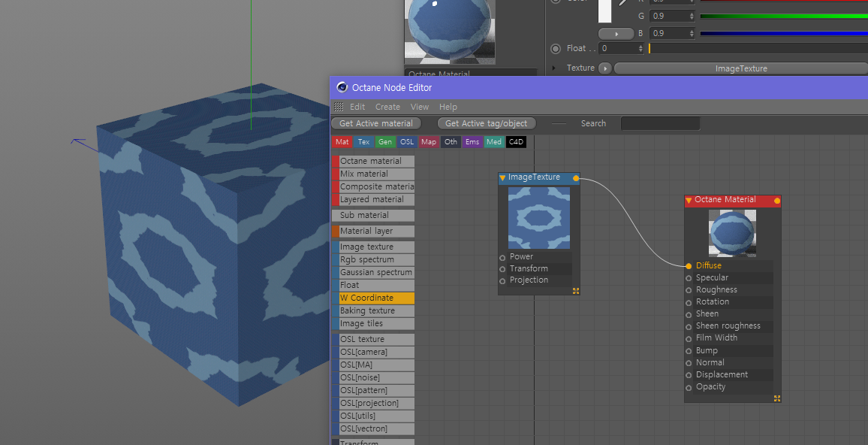
Task: Expand the Texture parameter disclosure triangle
Action: click(x=555, y=68)
